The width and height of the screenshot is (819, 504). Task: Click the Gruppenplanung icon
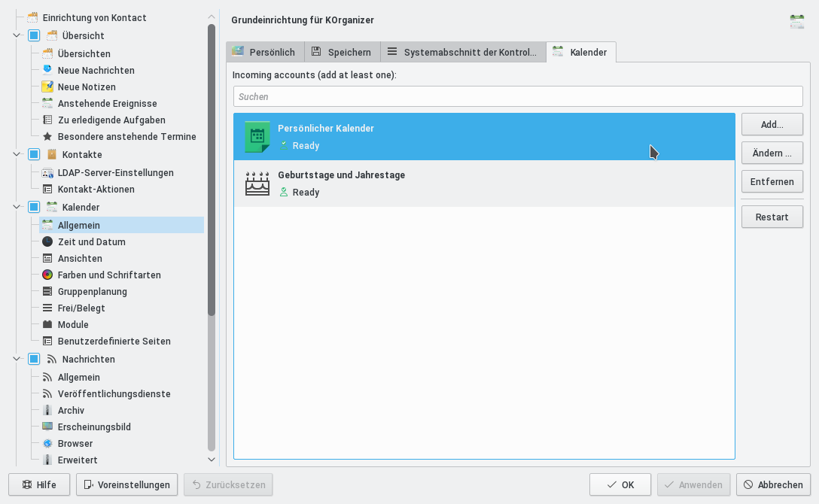pyautogui.click(x=47, y=292)
